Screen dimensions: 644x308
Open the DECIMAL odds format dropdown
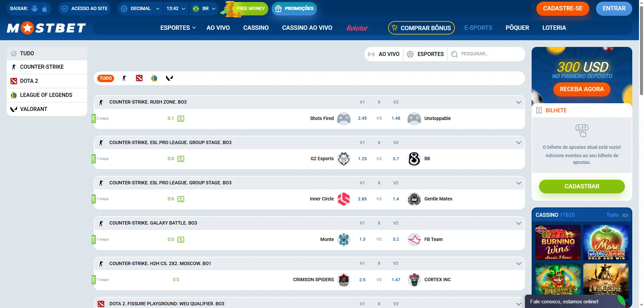click(x=140, y=8)
